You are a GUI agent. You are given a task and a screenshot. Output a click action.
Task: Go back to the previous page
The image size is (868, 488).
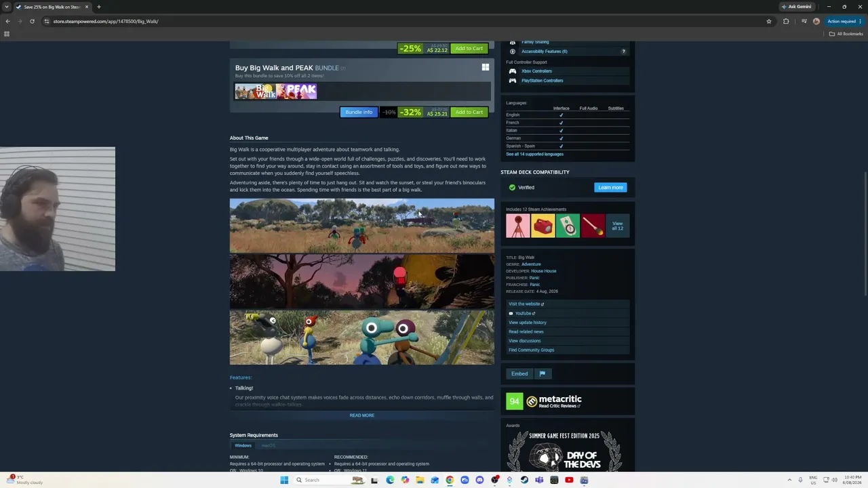tap(7, 21)
